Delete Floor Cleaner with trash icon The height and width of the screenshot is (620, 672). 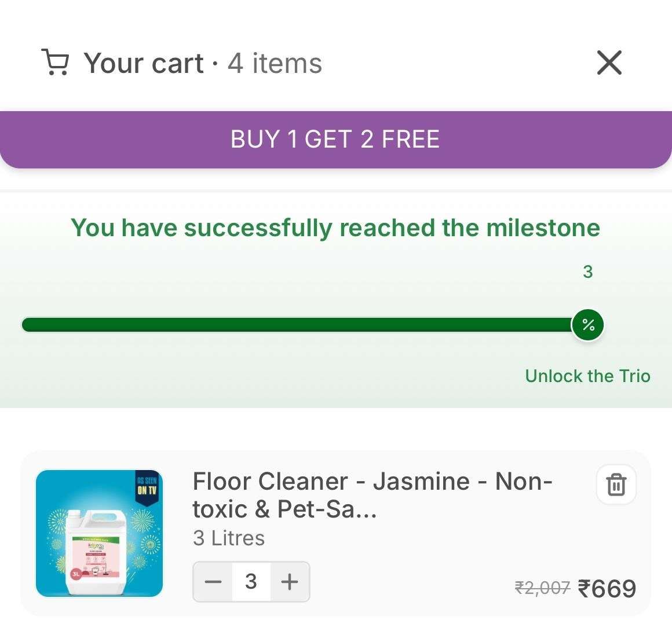tap(616, 485)
